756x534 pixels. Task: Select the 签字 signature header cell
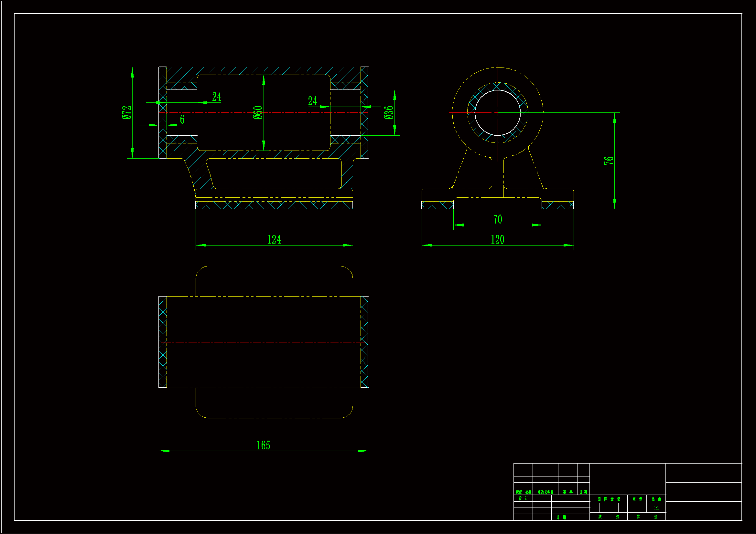pos(568,492)
